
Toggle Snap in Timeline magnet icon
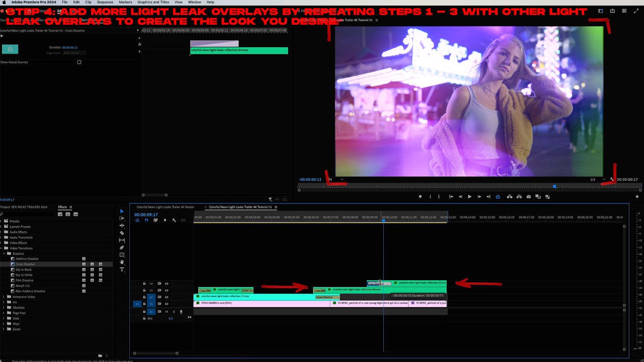(x=146, y=220)
